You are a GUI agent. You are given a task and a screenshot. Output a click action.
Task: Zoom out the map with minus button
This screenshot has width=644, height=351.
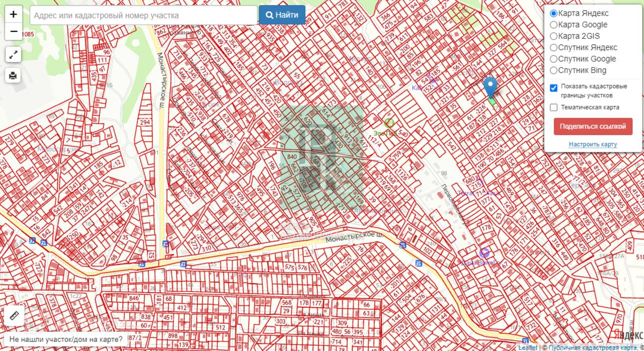pyautogui.click(x=14, y=31)
